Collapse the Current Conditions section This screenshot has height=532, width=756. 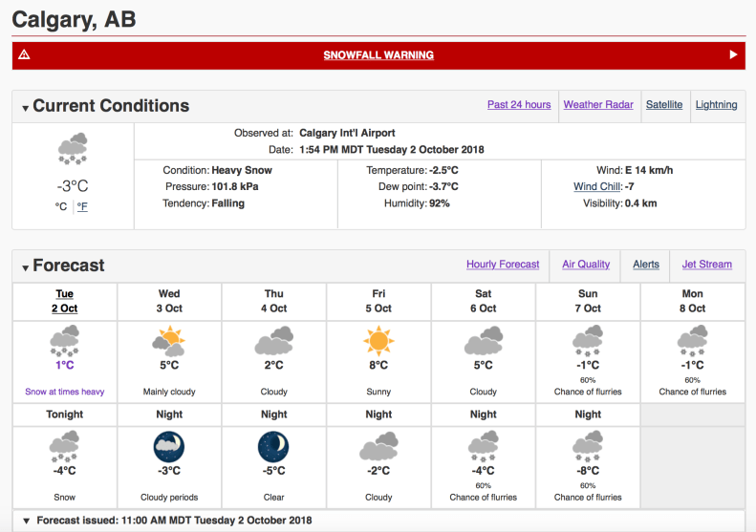click(26, 108)
